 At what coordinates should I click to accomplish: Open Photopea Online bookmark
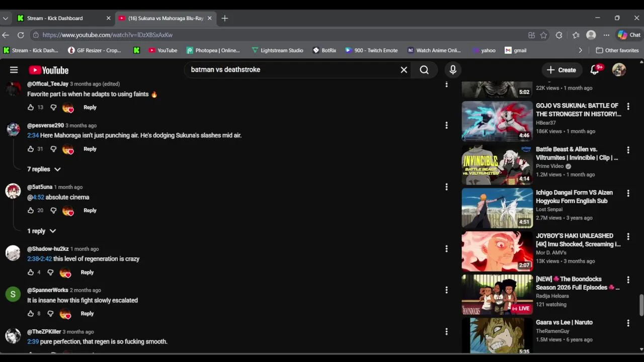tap(213, 50)
